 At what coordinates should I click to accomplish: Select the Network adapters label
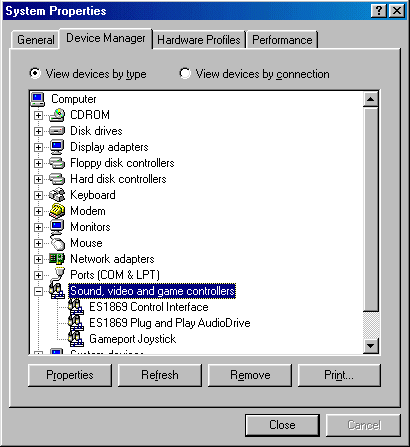point(112,259)
